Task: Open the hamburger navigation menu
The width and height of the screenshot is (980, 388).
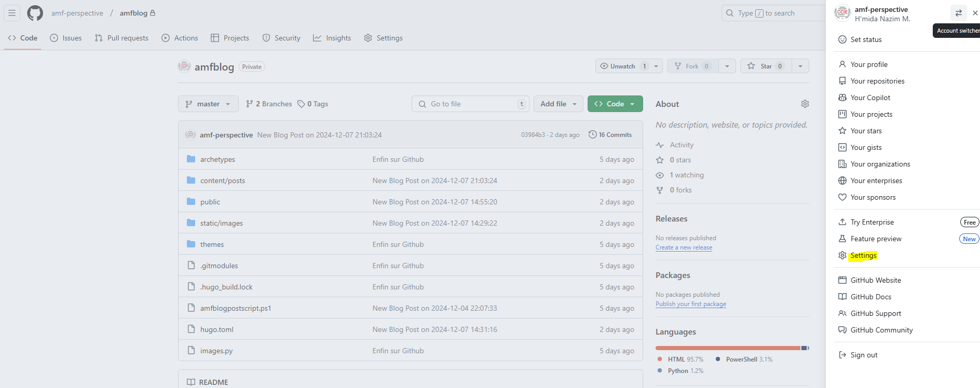Action: 12,13
